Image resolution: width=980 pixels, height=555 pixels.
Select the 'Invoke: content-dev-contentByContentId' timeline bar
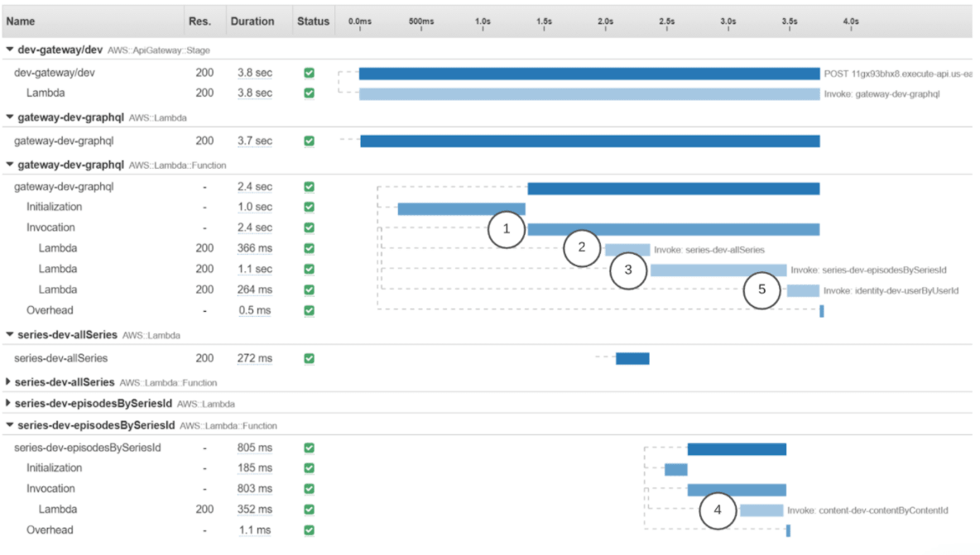tap(761, 510)
